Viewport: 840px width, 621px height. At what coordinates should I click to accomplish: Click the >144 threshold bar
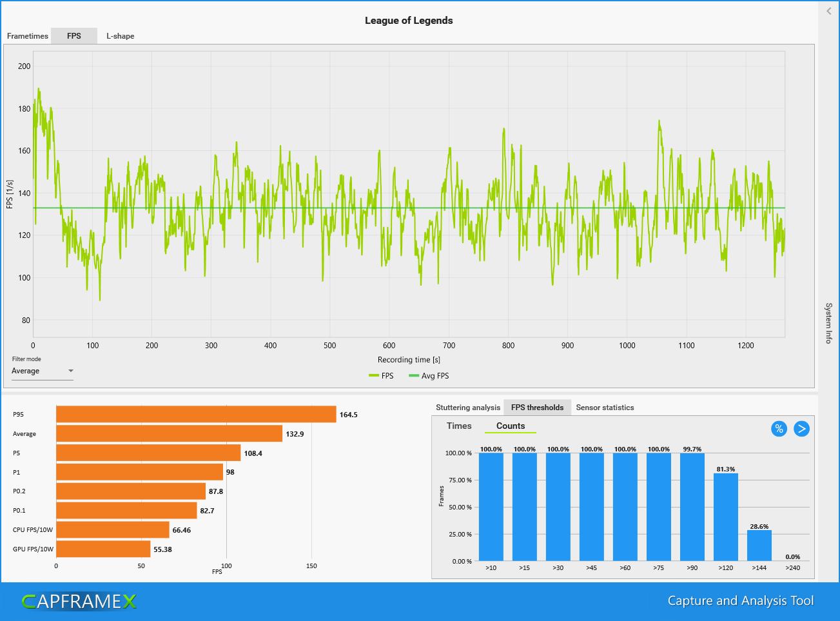point(759,546)
